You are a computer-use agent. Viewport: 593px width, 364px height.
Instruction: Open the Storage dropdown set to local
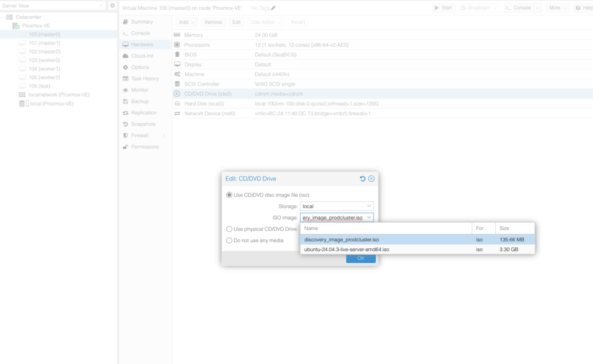click(337, 206)
